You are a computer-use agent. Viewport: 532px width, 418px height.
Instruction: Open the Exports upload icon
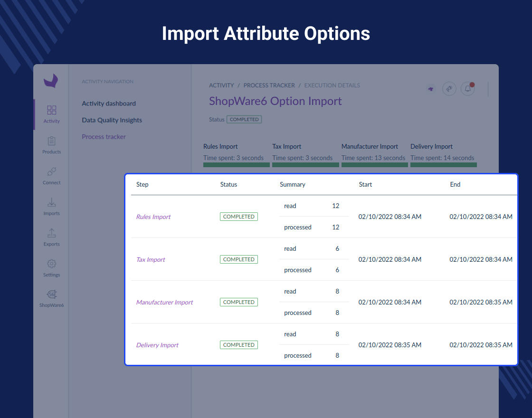[52, 233]
